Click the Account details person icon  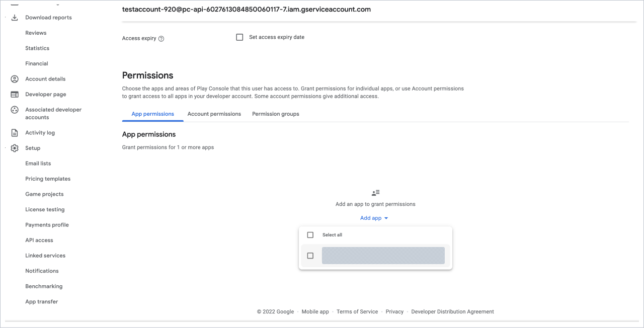coord(15,79)
